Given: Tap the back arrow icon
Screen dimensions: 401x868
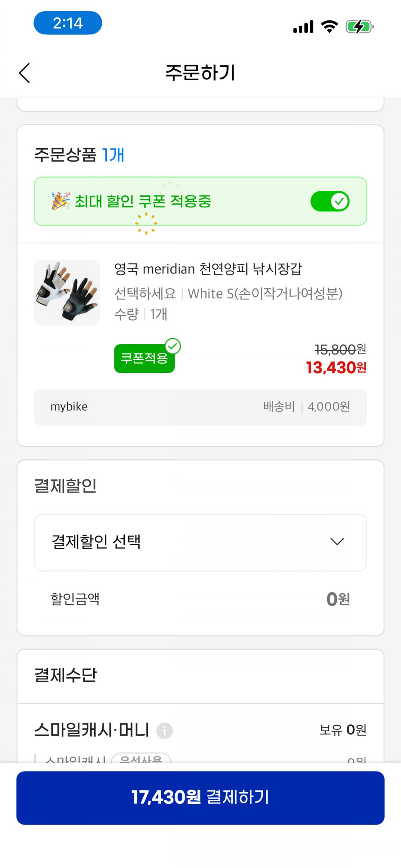Looking at the screenshot, I should [x=25, y=73].
